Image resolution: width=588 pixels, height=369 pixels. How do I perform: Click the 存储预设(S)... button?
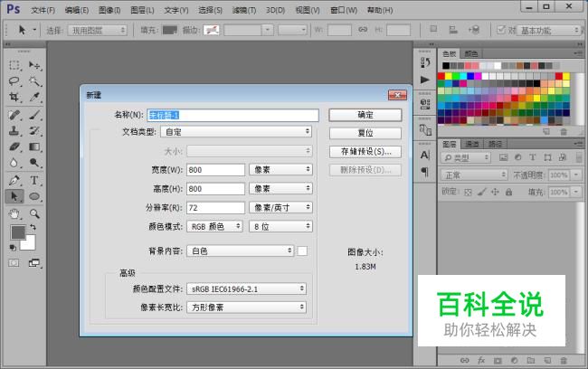coord(365,152)
